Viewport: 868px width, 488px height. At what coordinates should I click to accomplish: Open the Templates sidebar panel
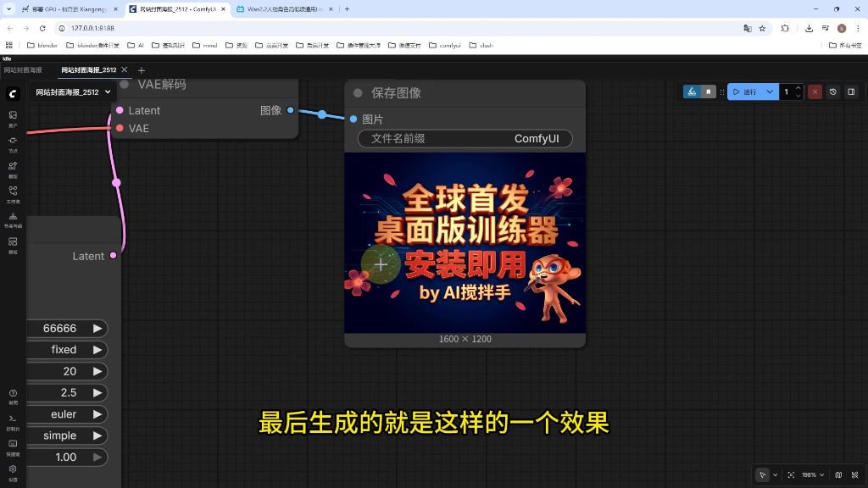[13, 245]
